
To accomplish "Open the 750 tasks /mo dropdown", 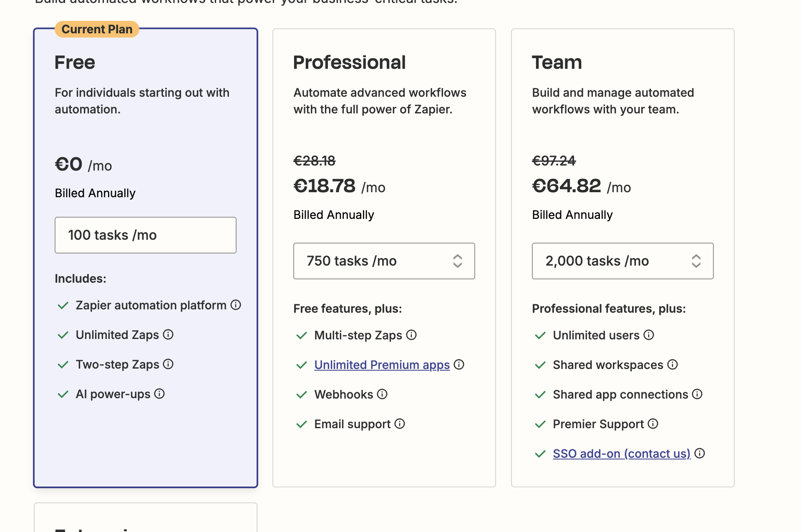I will tap(375, 261).
